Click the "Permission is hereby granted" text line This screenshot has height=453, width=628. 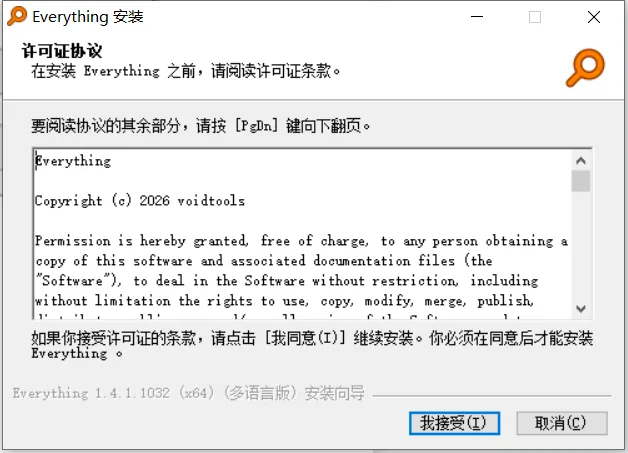tap(301, 241)
